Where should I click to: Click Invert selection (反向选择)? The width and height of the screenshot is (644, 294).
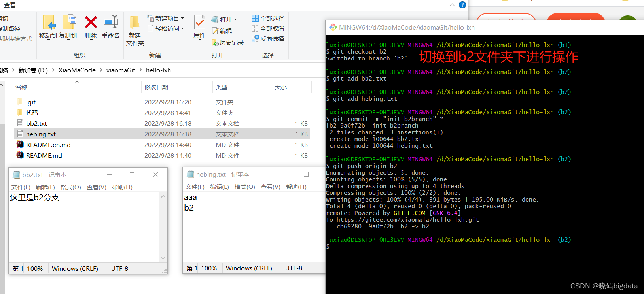pyautogui.click(x=268, y=39)
